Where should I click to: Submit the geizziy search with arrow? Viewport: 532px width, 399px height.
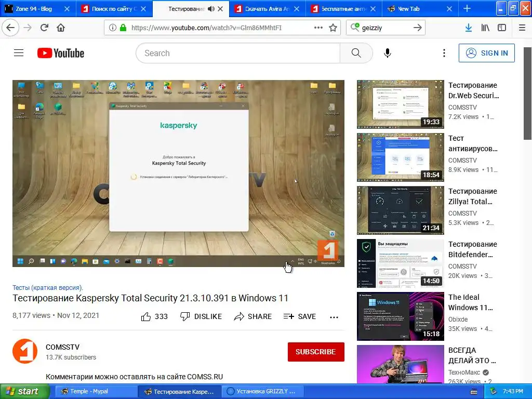coord(418,28)
